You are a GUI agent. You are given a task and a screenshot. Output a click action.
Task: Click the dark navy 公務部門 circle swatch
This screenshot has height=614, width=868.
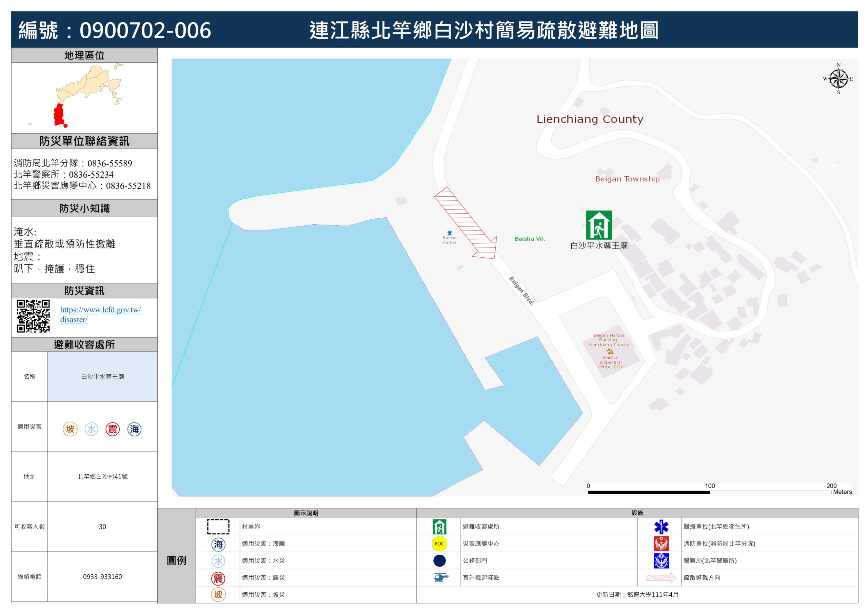(x=439, y=560)
